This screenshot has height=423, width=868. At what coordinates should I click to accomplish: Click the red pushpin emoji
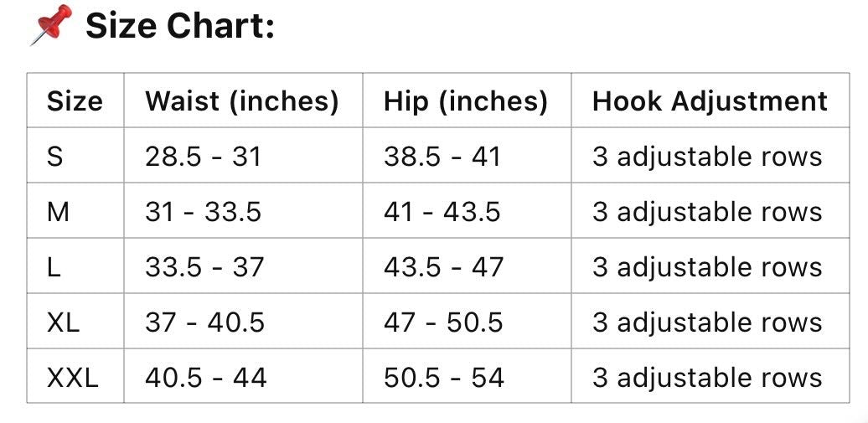(x=50, y=25)
